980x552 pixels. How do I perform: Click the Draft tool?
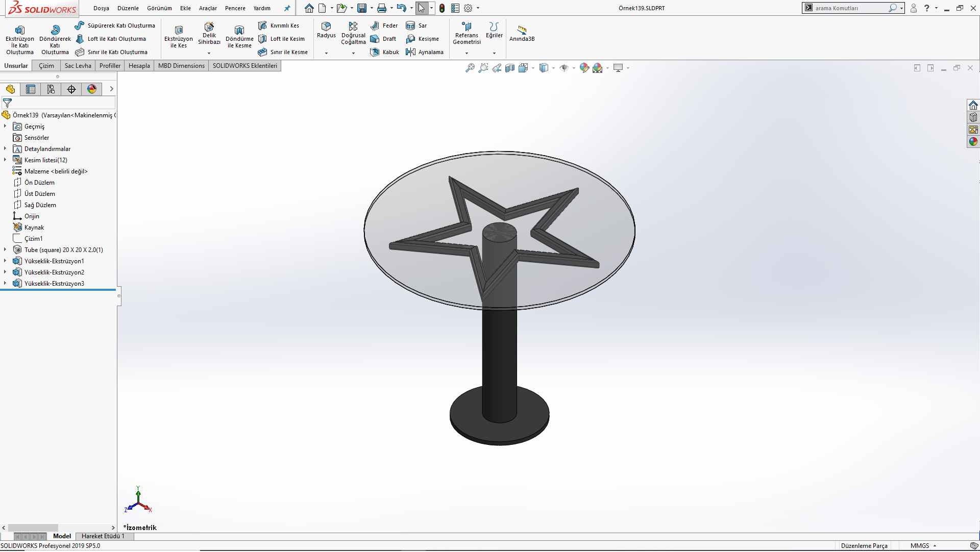pos(383,39)
